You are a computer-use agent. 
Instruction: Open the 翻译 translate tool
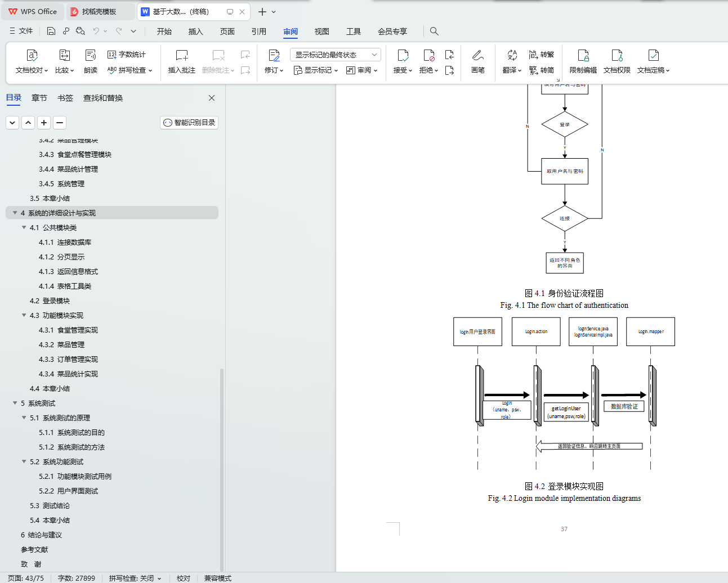coord(512,62)
